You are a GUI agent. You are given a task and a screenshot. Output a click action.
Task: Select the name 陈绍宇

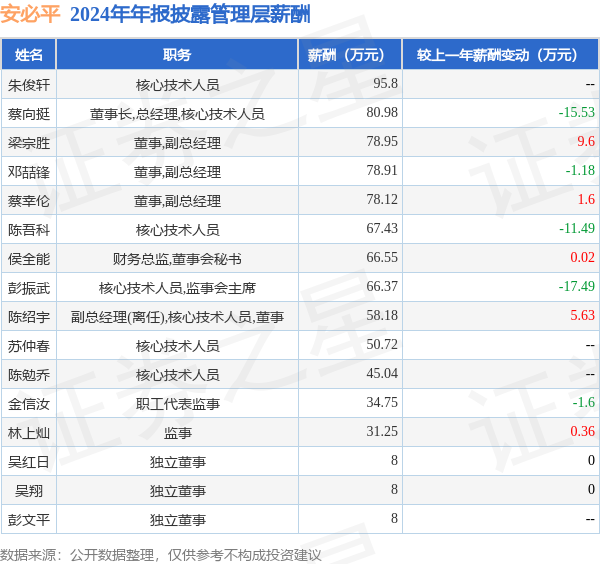tap(29, 317)
